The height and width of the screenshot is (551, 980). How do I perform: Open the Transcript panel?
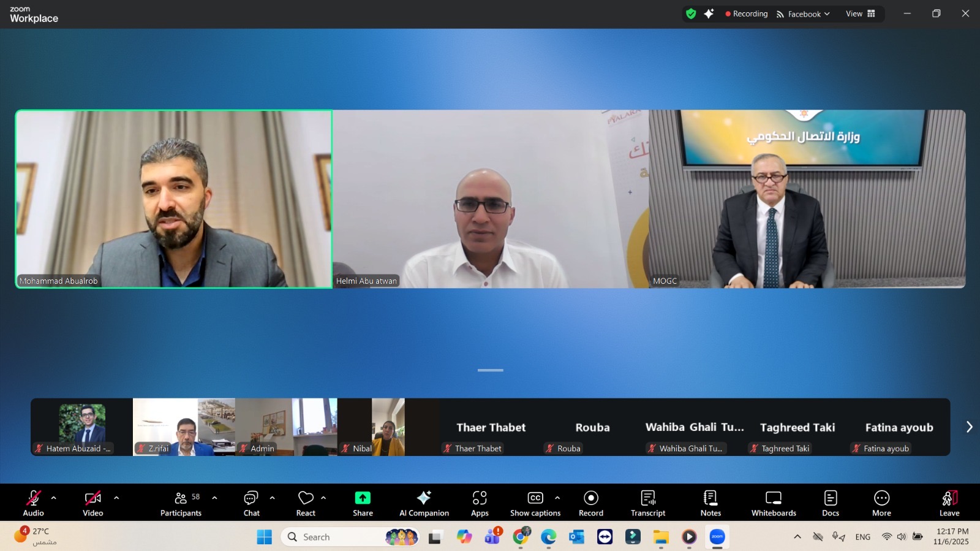[x=648, y=503]
